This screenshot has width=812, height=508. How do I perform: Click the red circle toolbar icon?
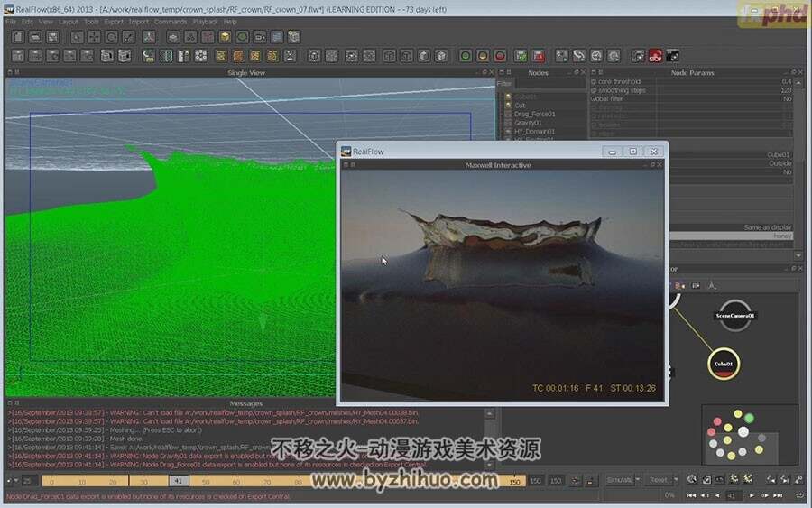coord(500,56)
